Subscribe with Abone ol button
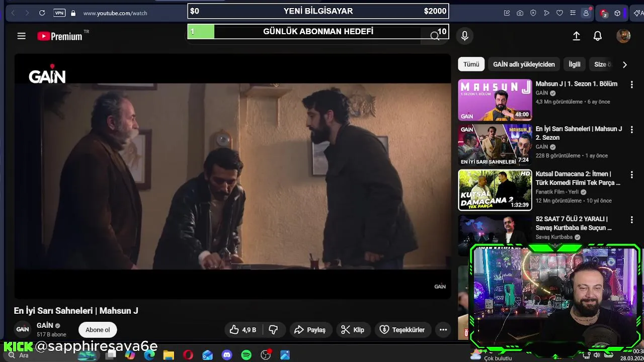 (x=98, y=330)
